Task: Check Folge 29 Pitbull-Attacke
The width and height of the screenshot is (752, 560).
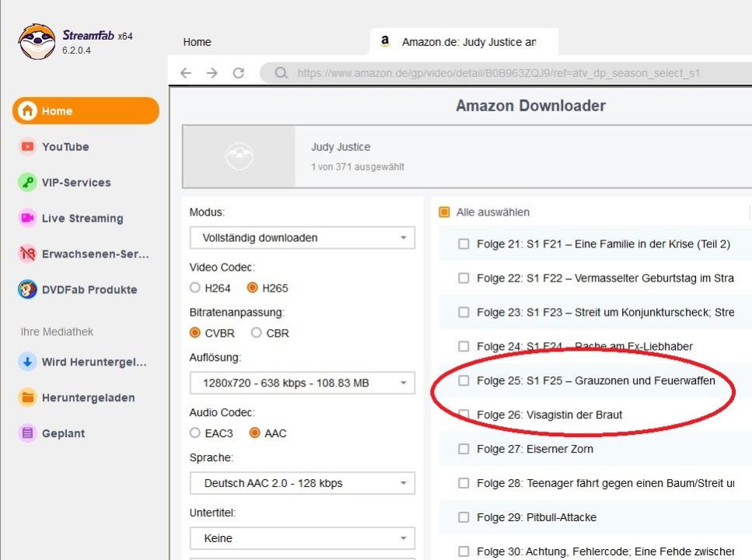Action: [x=463, y=517]
